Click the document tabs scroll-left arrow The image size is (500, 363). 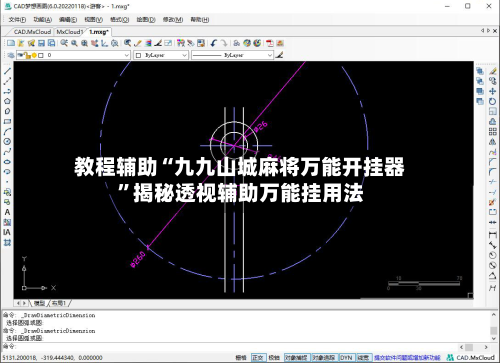[482, 31]
